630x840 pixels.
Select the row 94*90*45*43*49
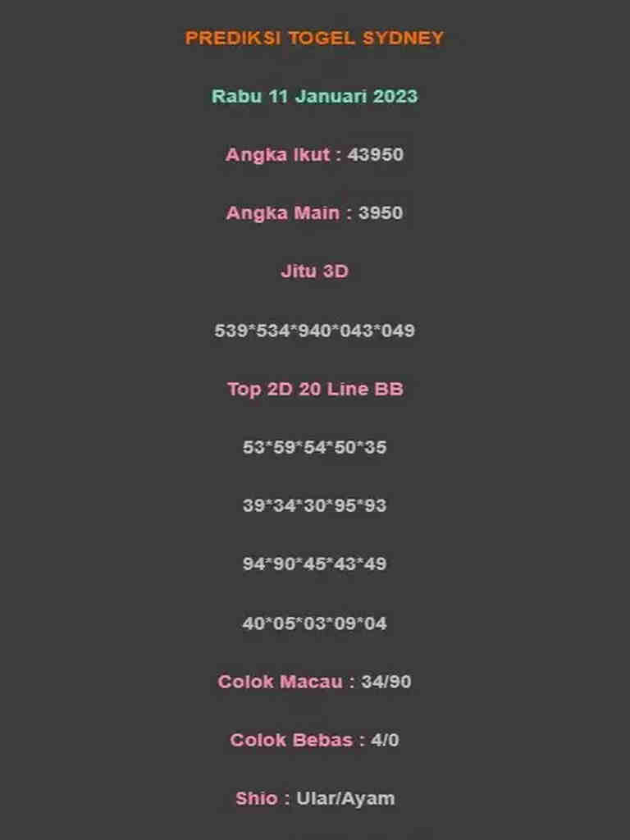(x=314, y=564)
